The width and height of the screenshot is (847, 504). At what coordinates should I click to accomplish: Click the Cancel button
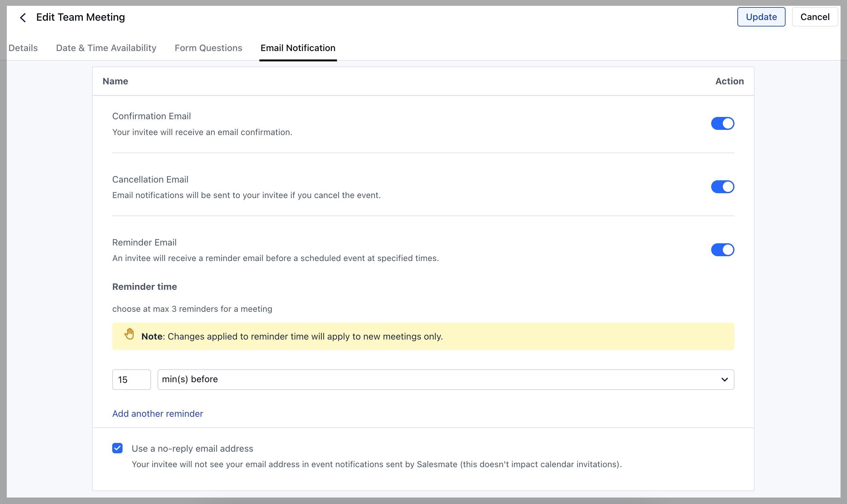(x=814, y=17)
